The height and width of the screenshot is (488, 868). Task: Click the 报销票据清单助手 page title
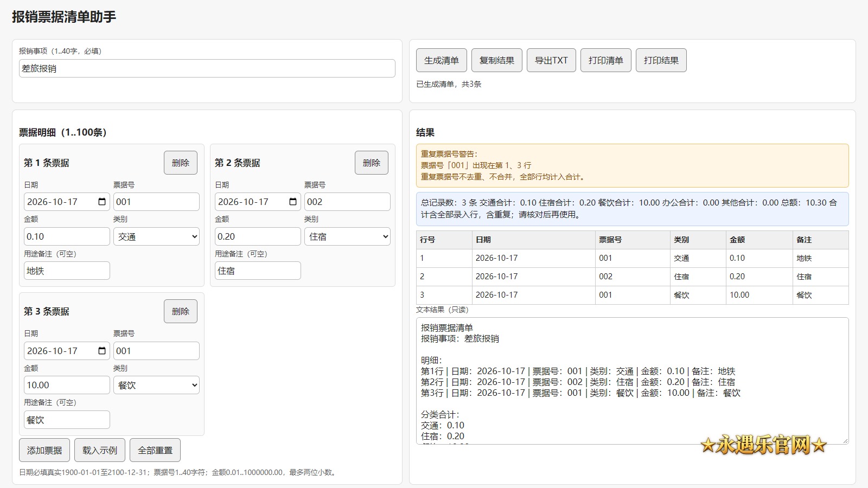tap(64, 17)
